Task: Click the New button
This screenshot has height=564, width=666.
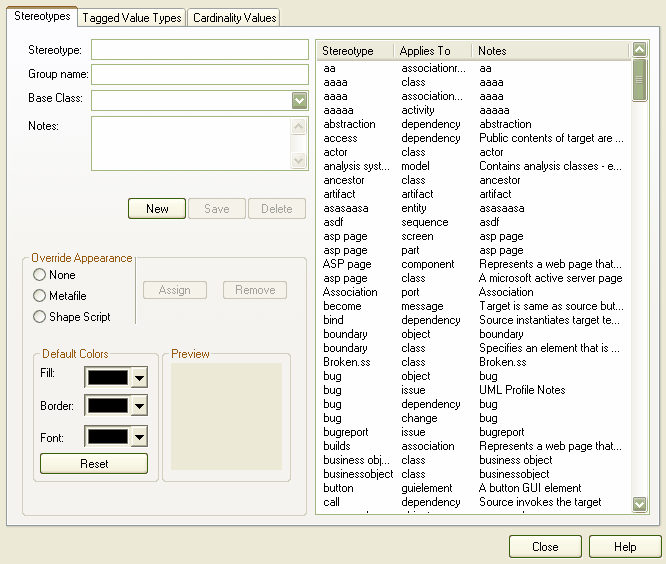Action: (x=157, y=209)
